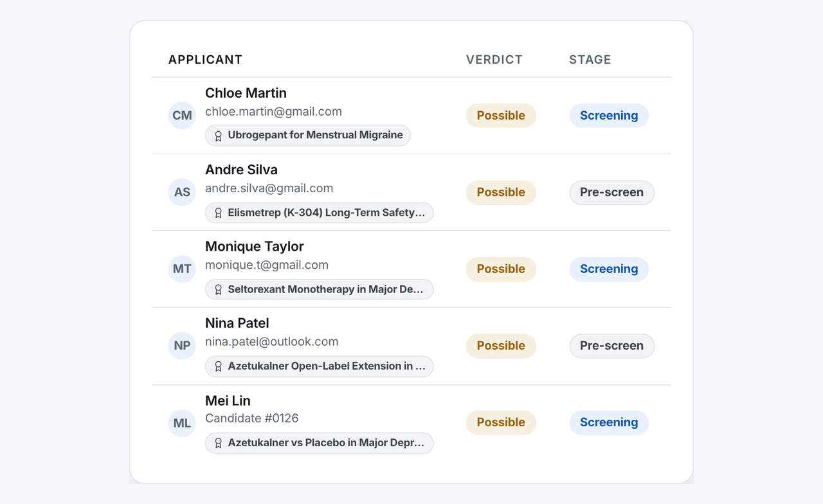Click ribbon icon in Ubrogepant trial chip
Image resolution: width=823 pixels, height=504 pixels.
[218, 136]
